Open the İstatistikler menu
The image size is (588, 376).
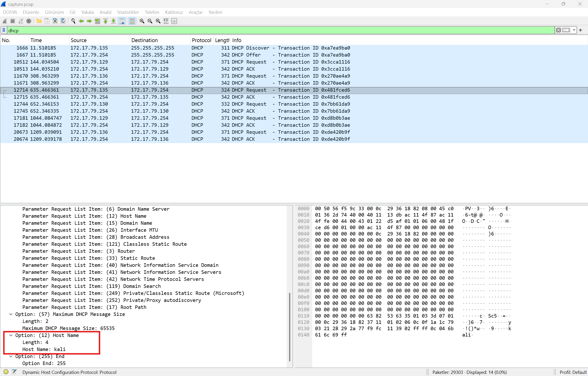click(128, 12)
